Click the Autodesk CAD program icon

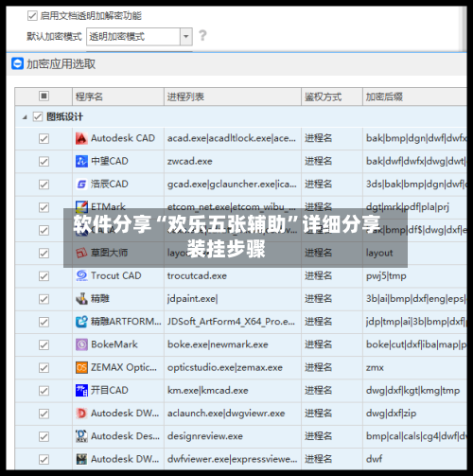[x=81, y=138]
